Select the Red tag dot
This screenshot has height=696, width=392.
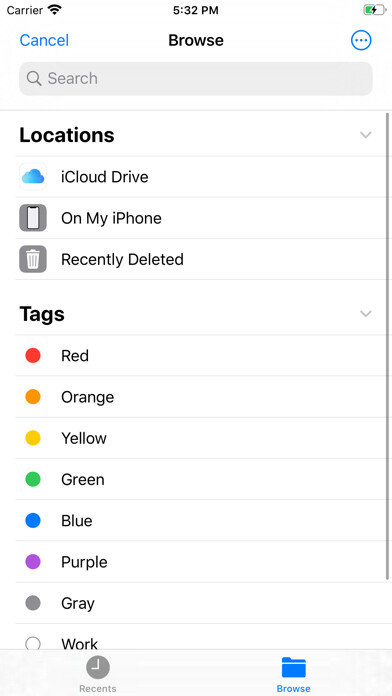[x=33, y=356]
